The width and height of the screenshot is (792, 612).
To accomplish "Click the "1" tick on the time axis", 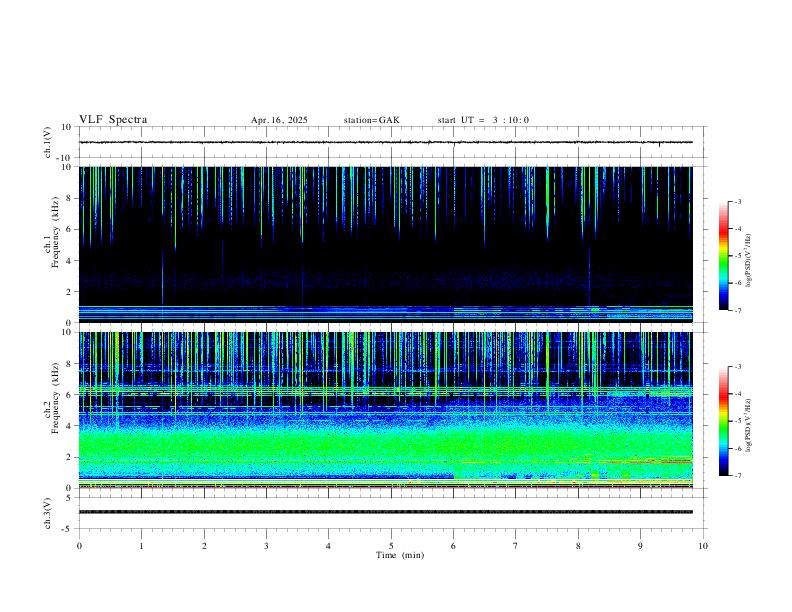I will [141, 546].
